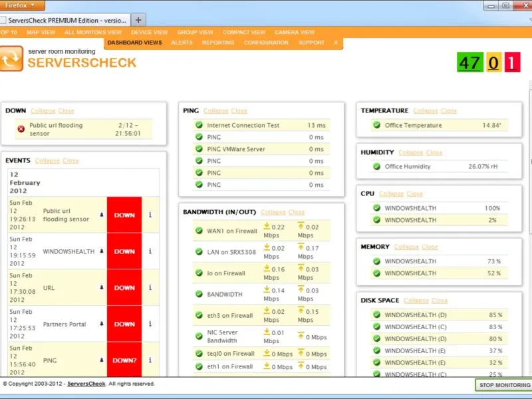532x399 pixels.
Task: Click the bell icon on URL event row
Action: coord(102,287)
